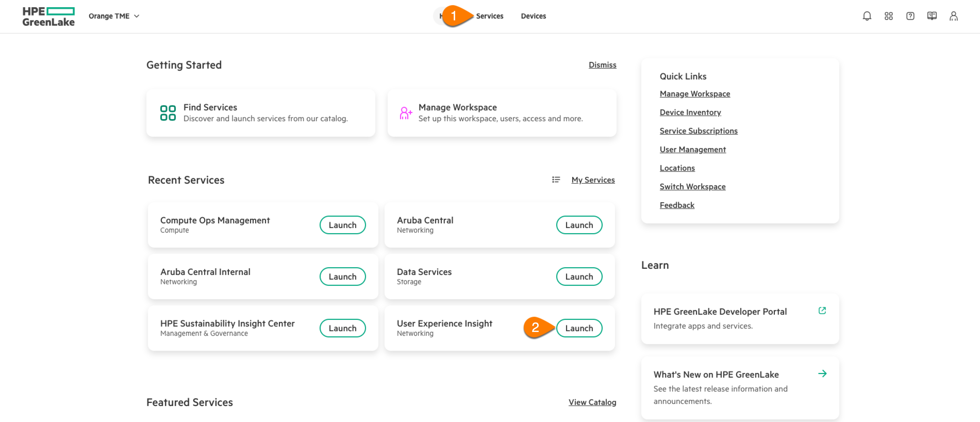The image size is (980, 422).
Task: Click the list icon beside My Services
Action: coord(556,180)
